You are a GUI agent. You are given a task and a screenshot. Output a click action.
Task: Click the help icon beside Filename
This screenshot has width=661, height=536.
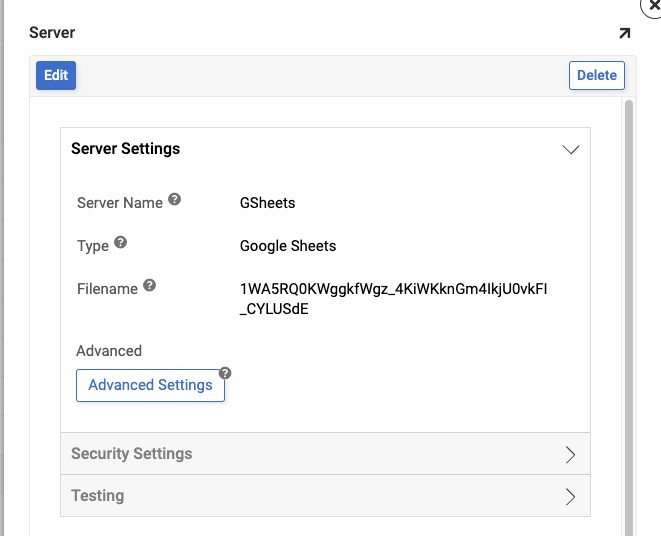point(149,286)
